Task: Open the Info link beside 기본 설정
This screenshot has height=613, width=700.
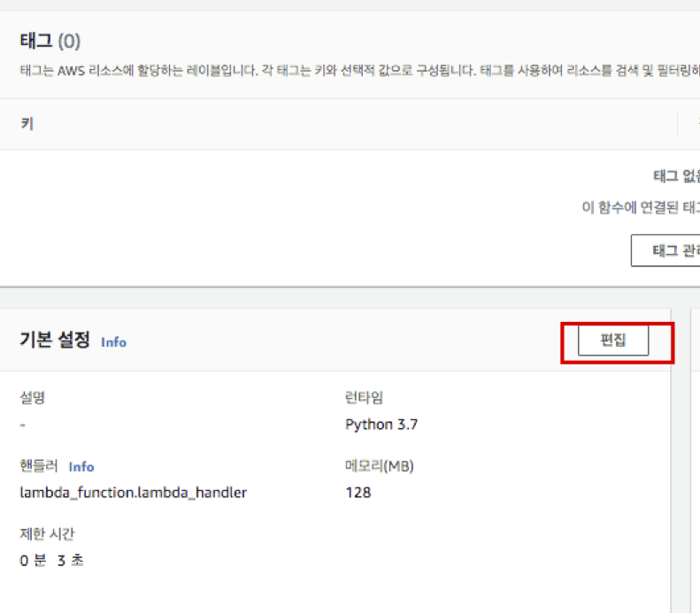Action: coord(113,342)
